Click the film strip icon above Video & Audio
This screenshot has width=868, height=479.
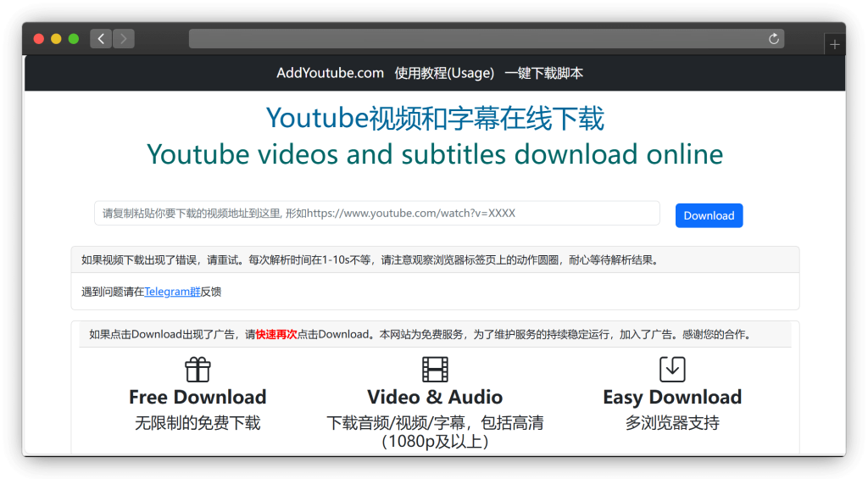coord(435,370)
